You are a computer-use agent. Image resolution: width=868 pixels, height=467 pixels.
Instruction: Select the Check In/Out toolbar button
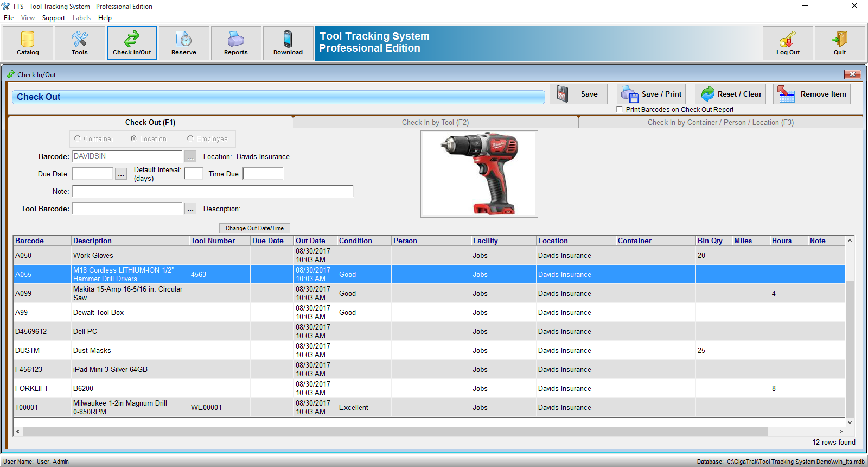pos(132,43)
